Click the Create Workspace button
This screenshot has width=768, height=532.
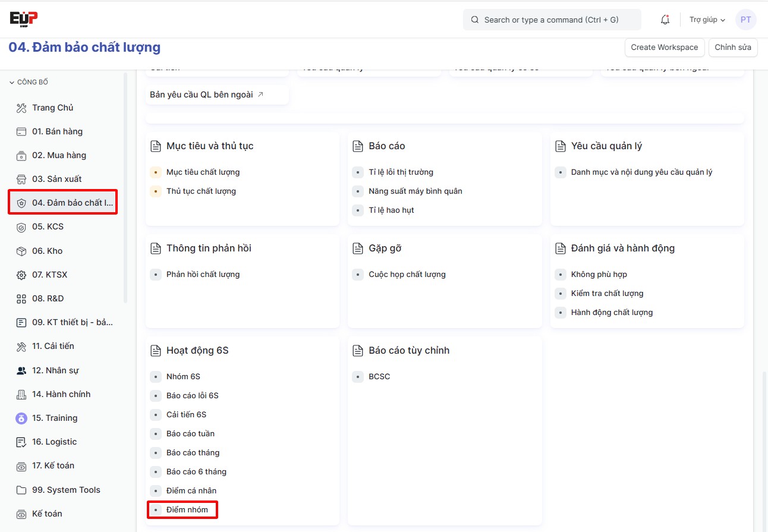[x=664, y=48]
